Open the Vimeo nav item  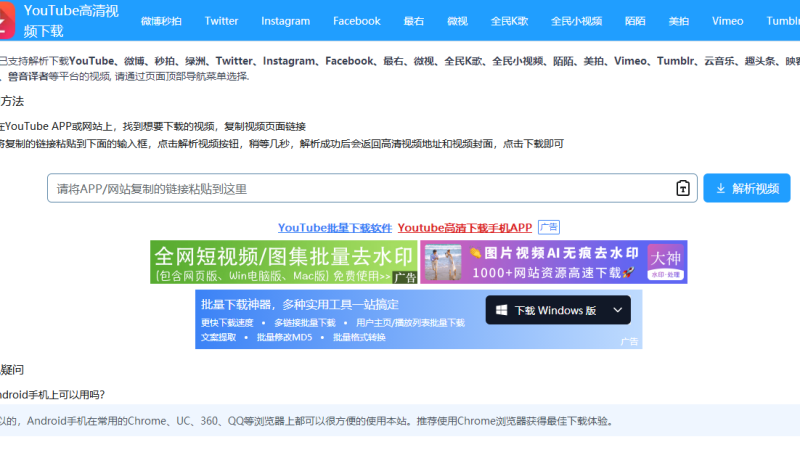point(728,21)
